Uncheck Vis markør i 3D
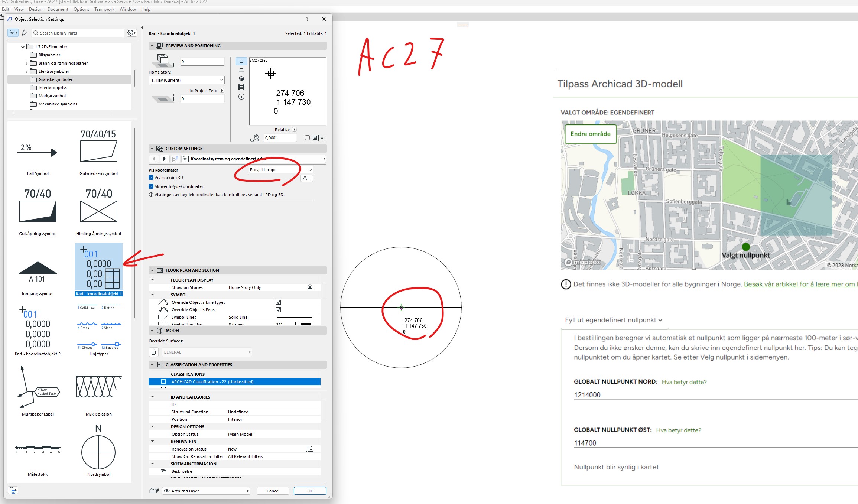The width and height of the screenshot is (858, 504). [x=151, y=178]
